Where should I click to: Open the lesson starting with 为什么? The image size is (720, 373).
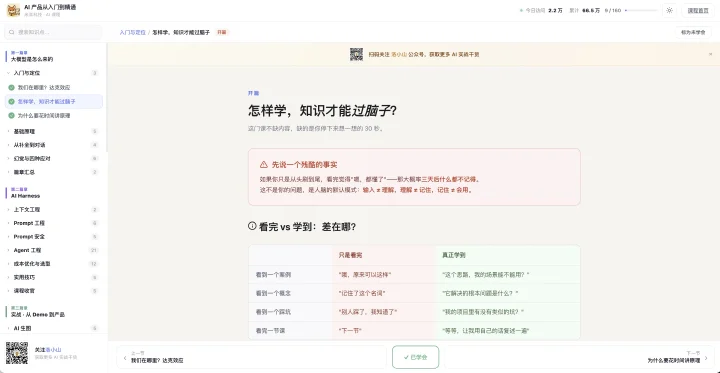pyautogui.click(x=54, y=116)
